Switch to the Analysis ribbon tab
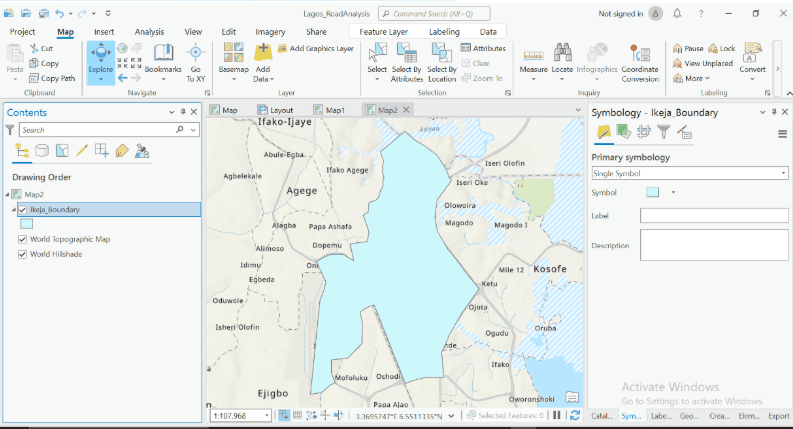The width and height of the screenshot is (793, 429). [x=149, y=32]
